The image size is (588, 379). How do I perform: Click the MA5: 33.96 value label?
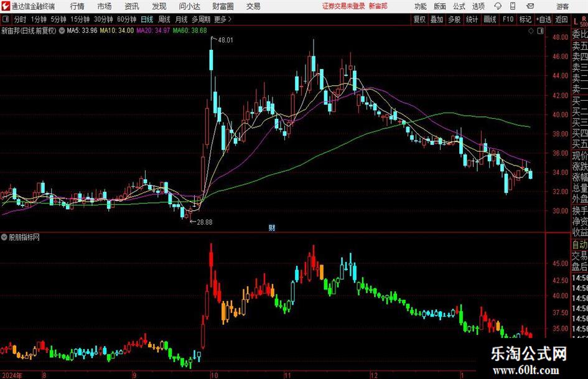point(82,30)
